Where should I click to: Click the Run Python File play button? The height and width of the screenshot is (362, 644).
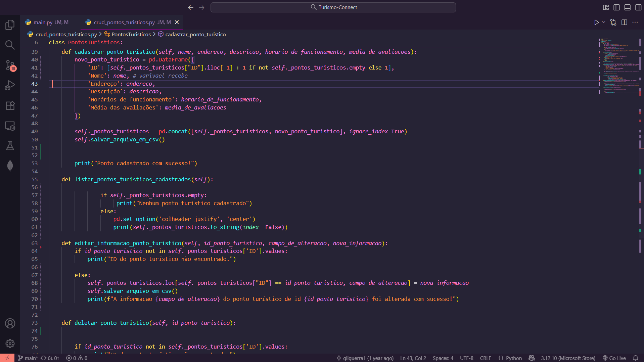click(596, 22)
